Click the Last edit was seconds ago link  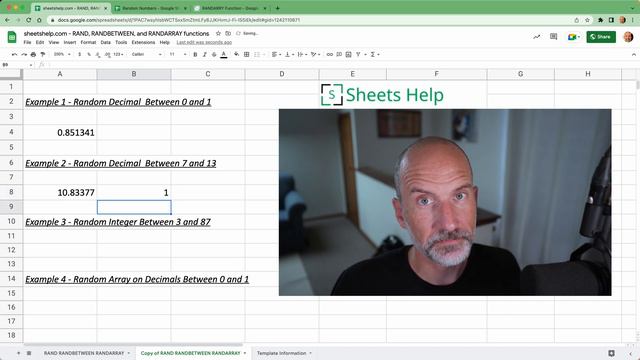[204, 42]
